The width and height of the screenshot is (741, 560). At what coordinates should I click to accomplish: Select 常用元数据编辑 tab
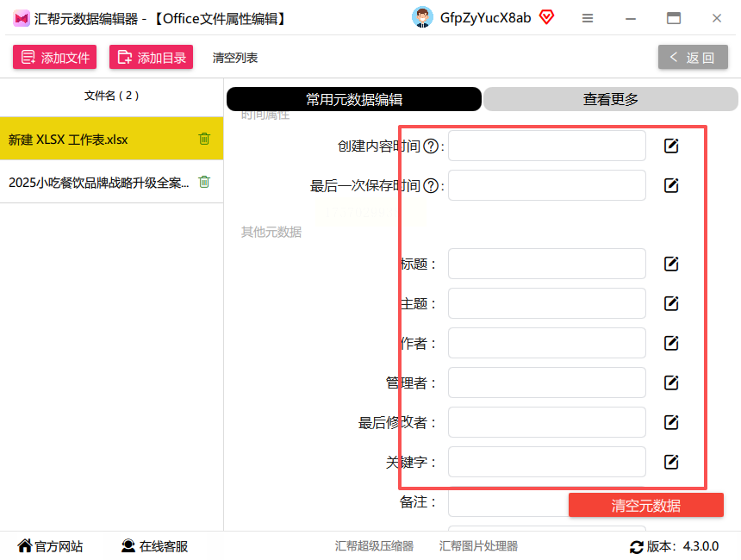tap(354, 99)
